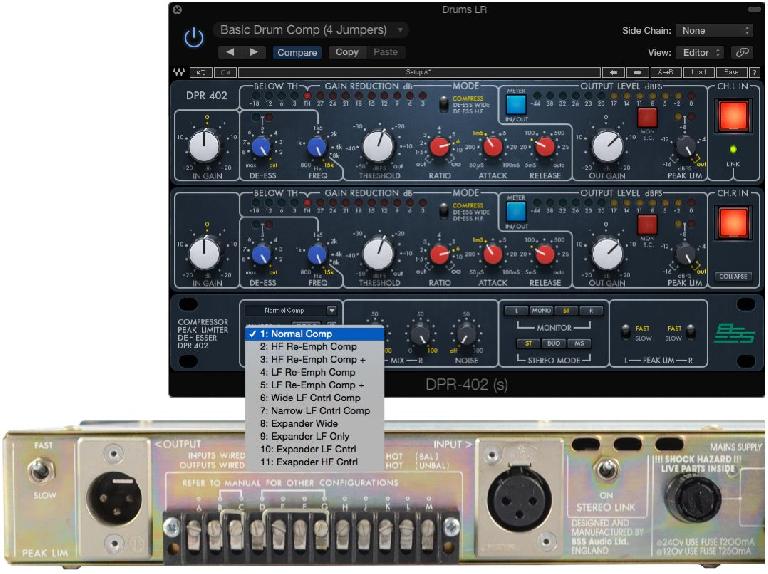Image resolution: width=768 pixels, height=574 pixels.
Task: Click the Paste button
Action: [385, 52]
